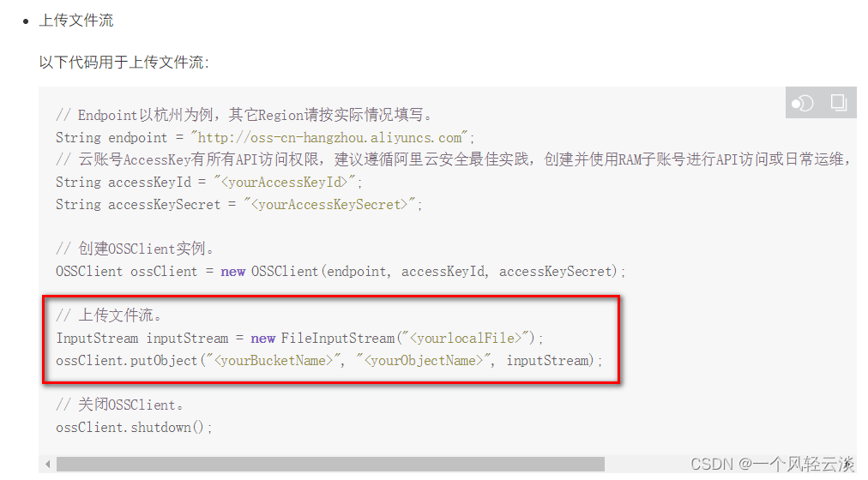Click the 上传文件流 bullet heading
868x480 pixels.
76,21
